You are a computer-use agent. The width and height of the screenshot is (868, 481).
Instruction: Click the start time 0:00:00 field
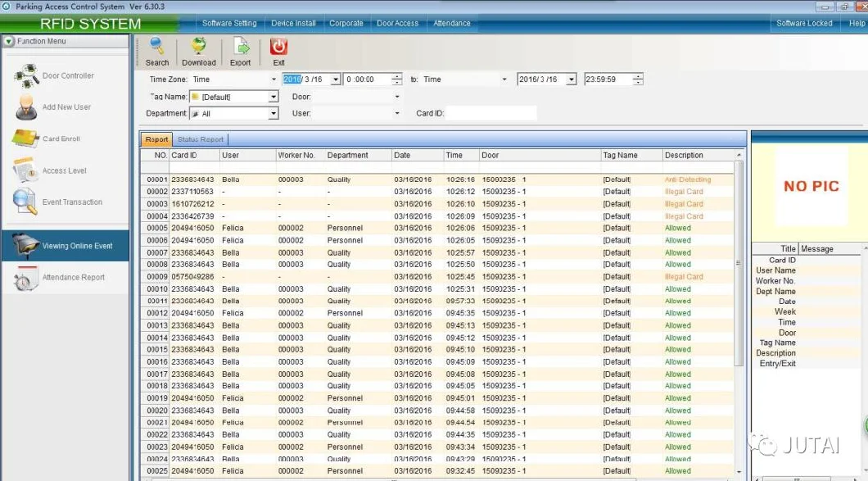368,79
